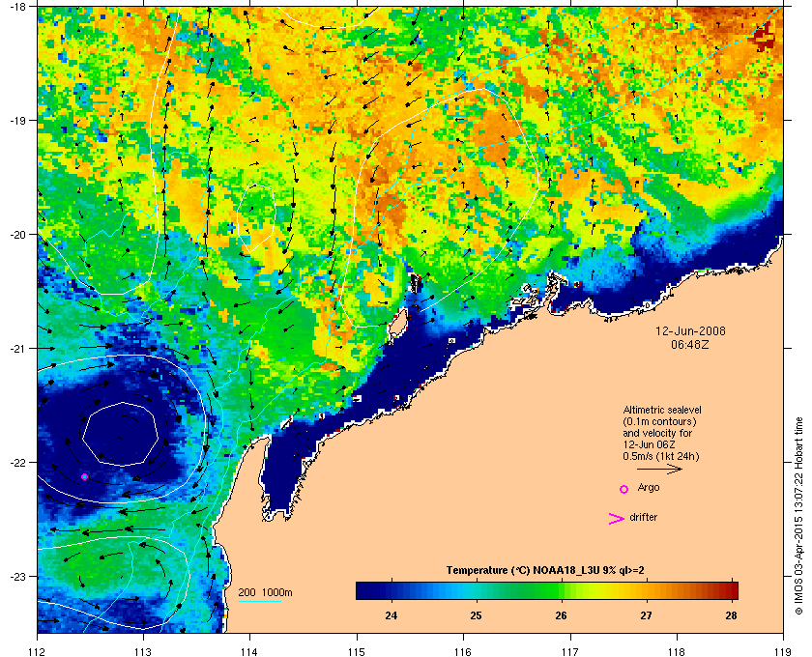812x657 pixels.
Task: Click the longitude axis label 114
Action: tap(249, 652)
